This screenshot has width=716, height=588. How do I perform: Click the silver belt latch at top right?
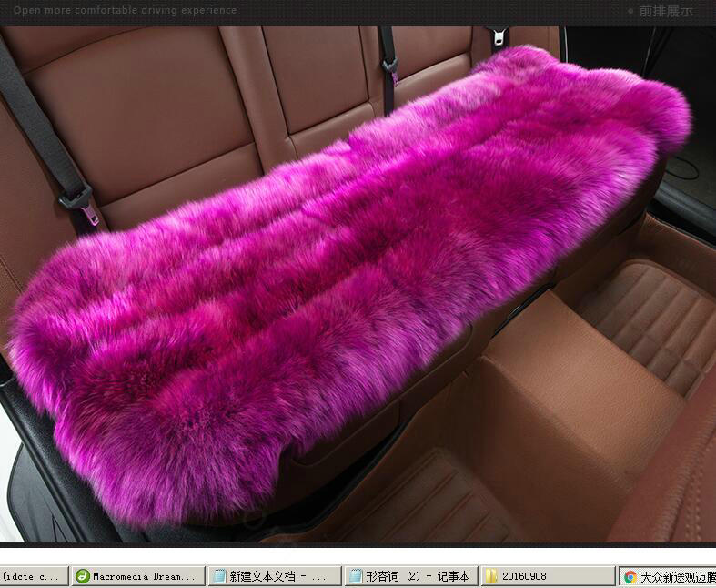pos(499,36)
